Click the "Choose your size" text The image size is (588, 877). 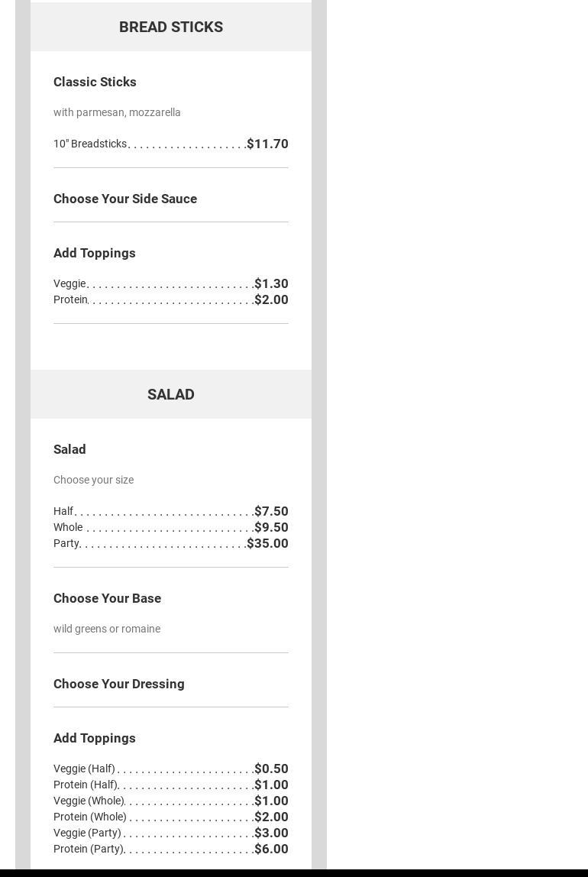pos(93,480)
